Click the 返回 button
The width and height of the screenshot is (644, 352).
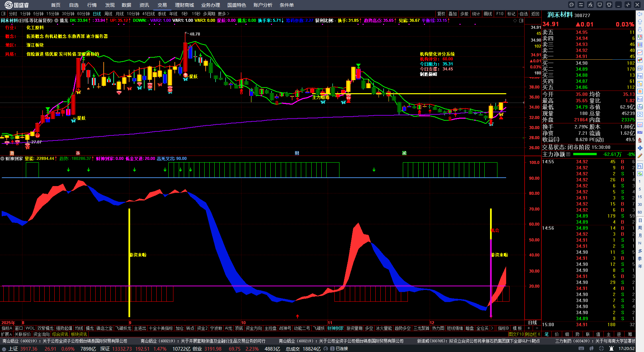pos(535,14)
